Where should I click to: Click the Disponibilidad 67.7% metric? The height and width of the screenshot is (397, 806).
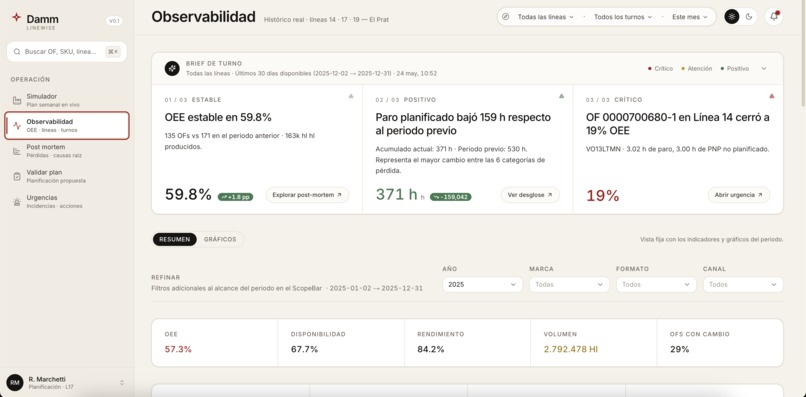(x=341, y=342)
